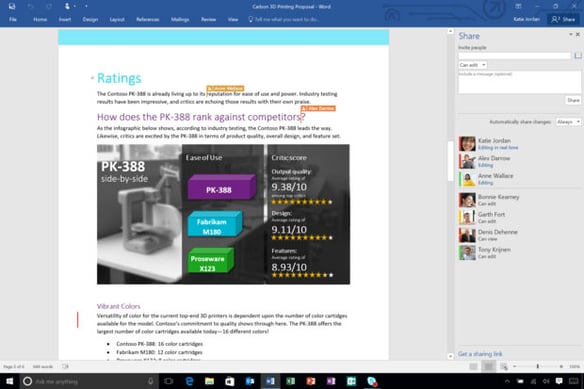This screenshot has width=584, height=389.
Task: Click the Tell me lightbulb icon
Action: [x=251, y=19]
